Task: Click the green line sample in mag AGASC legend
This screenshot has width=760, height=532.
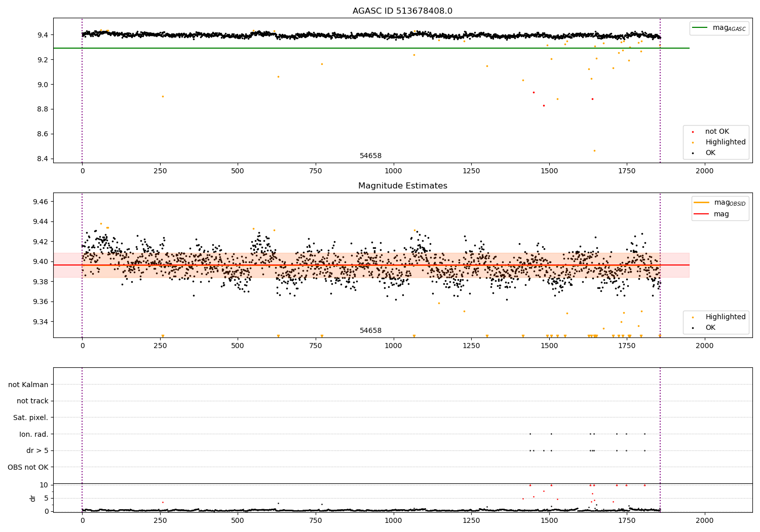Action: (x=700, y=28)
